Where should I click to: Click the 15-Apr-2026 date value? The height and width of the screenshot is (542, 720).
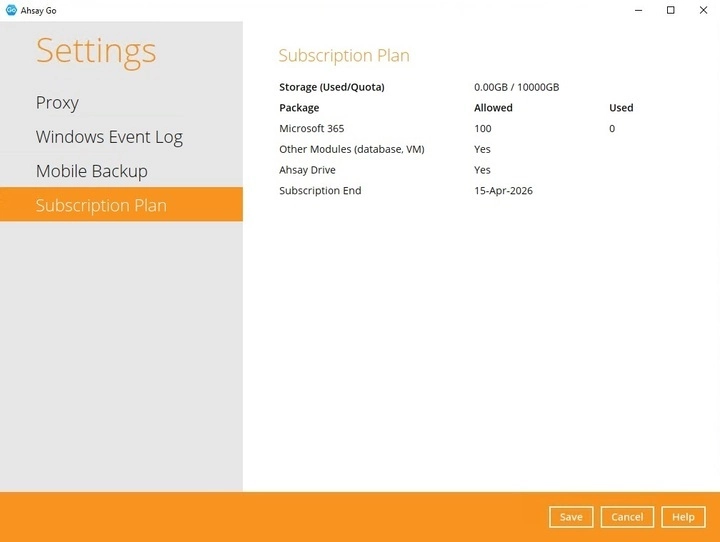pos(503,191)
